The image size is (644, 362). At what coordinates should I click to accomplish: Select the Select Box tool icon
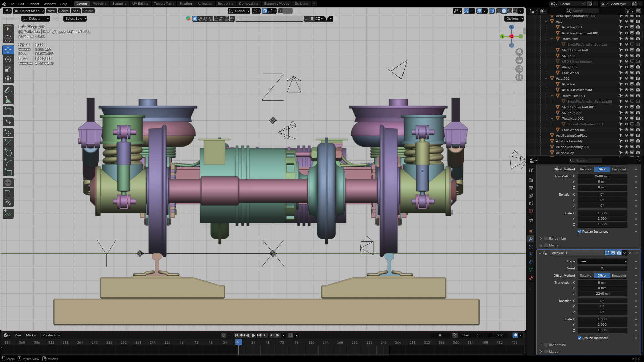coord(8,29)
